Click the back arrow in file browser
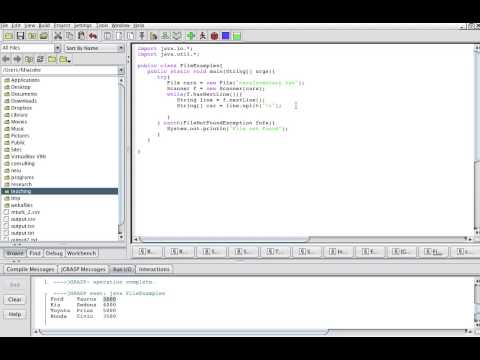The width and height of the screenshot is (480, 360). coord(6,59)
